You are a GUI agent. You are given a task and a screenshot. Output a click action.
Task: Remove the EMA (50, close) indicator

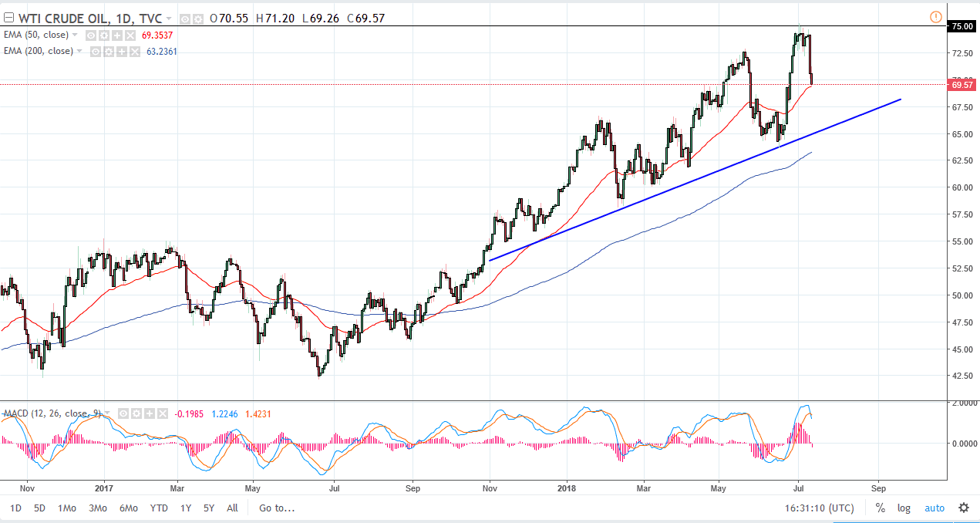pos(129,35)
